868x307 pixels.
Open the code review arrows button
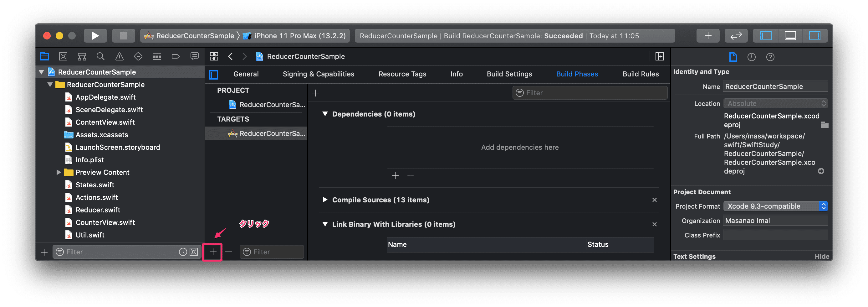(736, 36)
